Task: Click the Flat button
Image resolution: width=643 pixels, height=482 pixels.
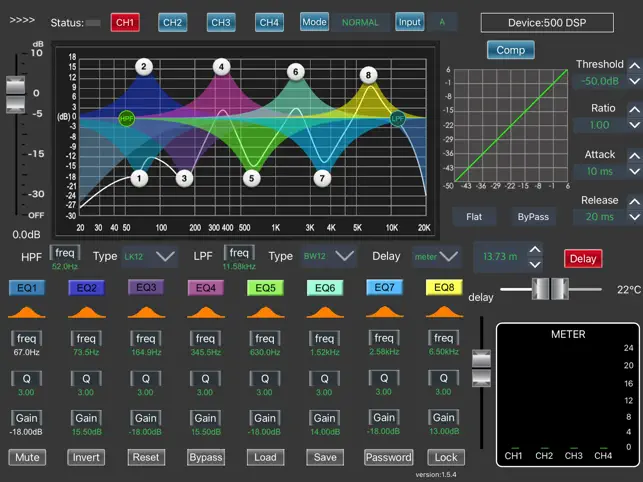Action: click(x=474, y=217)
